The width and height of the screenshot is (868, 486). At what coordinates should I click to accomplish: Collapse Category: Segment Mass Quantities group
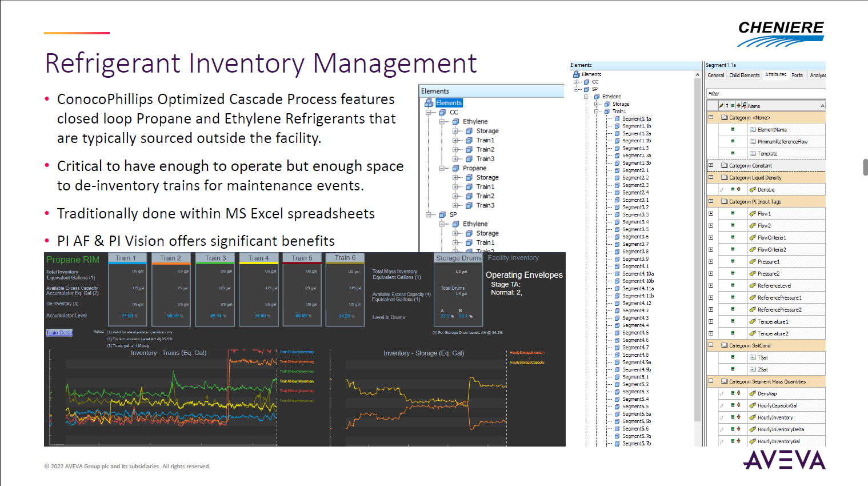[x=711, y=381]
